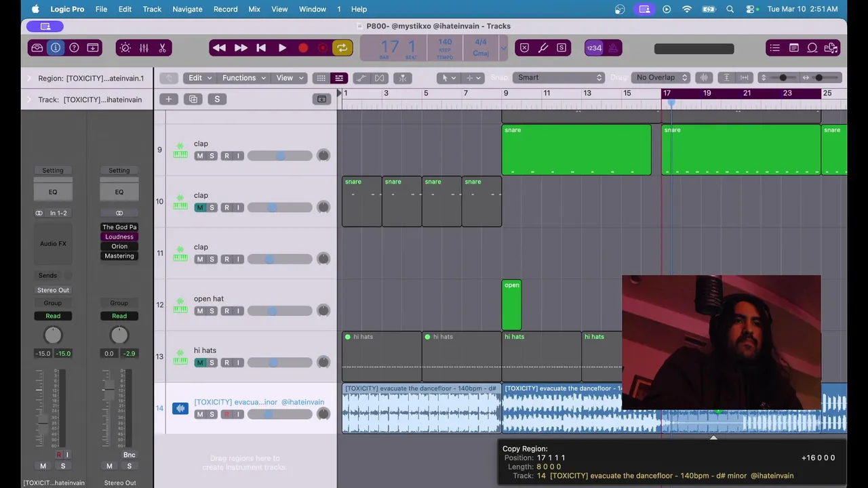
Task: Open the View dropdown in Tracks area
Action: (290, 78)
